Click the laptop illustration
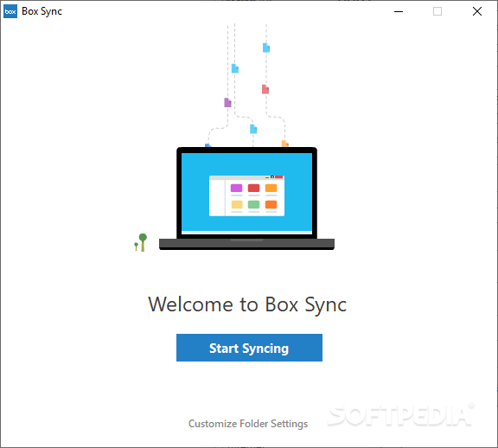Viewport: 498px width, 448px height. 246,198
